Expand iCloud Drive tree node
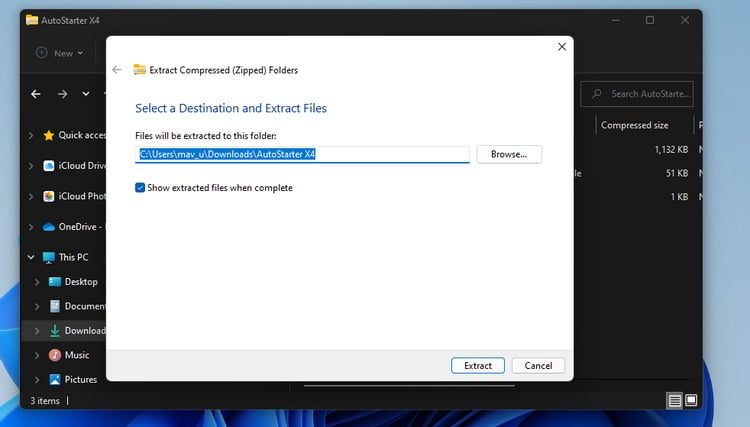750x427 pixels. pyautogui.click(x=31, y=166)
